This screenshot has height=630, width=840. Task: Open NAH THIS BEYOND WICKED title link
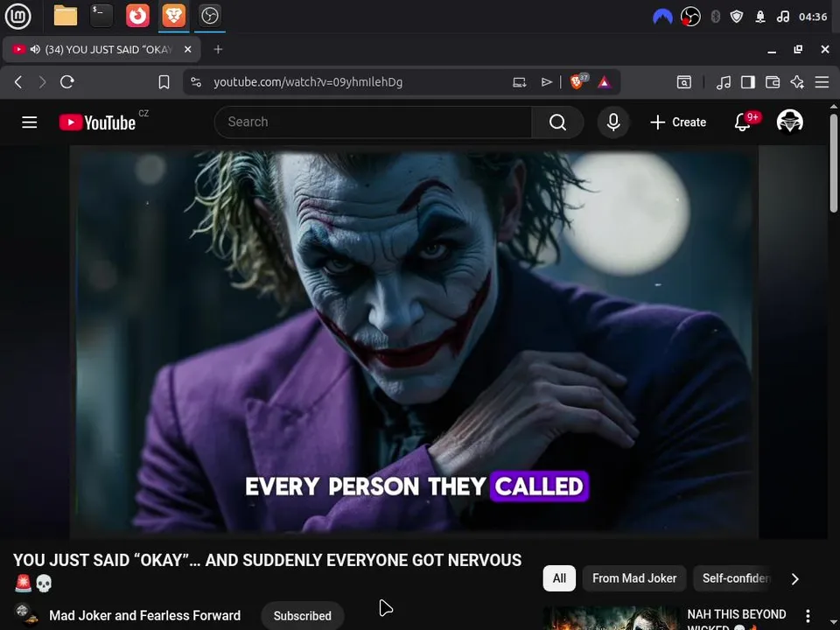click(737, 619)
